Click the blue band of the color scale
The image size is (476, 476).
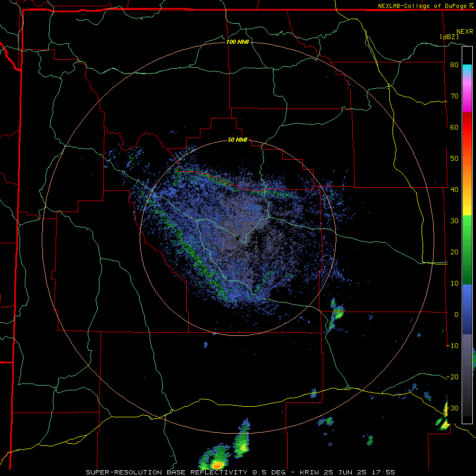coord(467,309)
